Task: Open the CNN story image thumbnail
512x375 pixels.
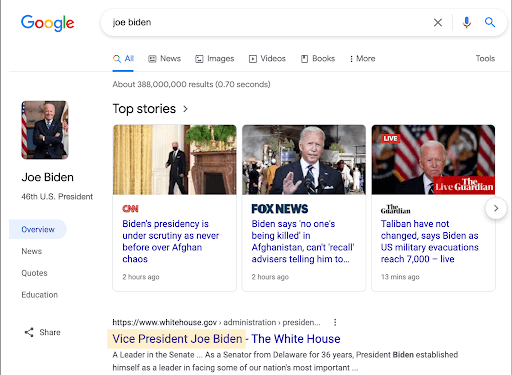Action: 175,160
